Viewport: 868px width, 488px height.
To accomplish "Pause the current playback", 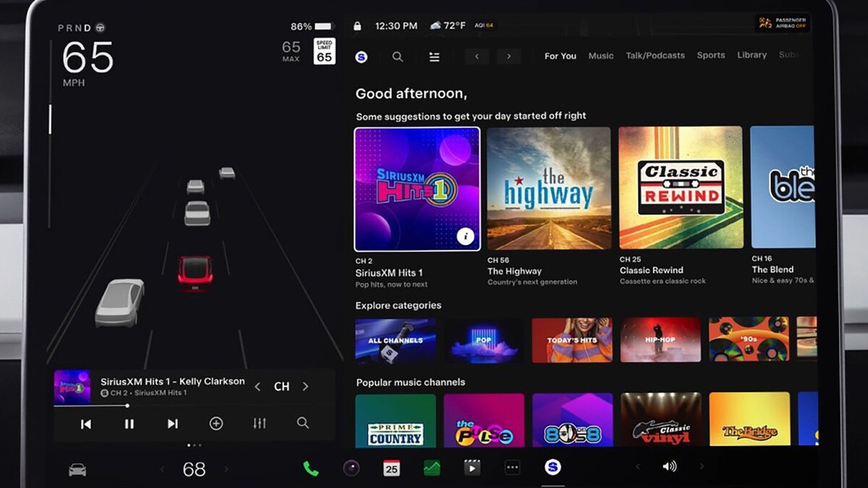I will 129,424.
